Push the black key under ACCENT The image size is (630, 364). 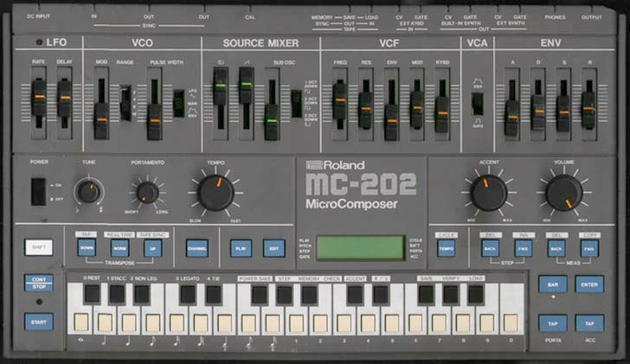click(x=355, y=294)
